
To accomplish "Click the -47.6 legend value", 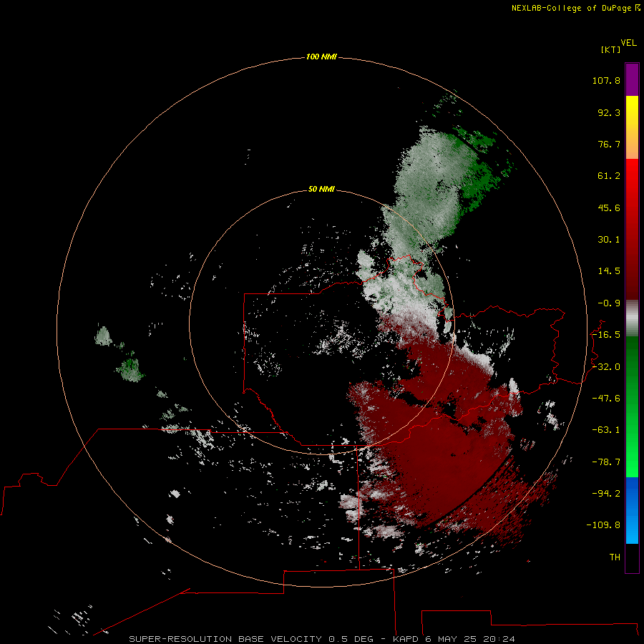I will coord(606,399).
